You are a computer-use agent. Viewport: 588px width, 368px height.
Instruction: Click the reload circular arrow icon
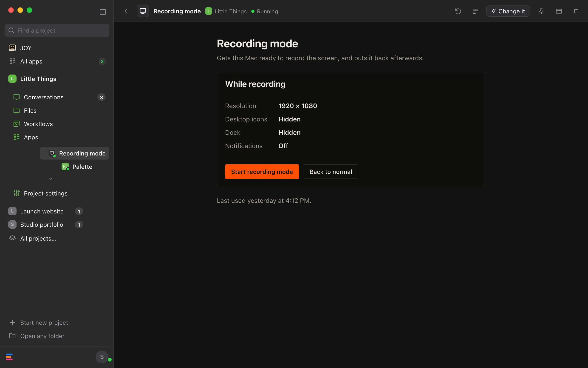[458, 11]
